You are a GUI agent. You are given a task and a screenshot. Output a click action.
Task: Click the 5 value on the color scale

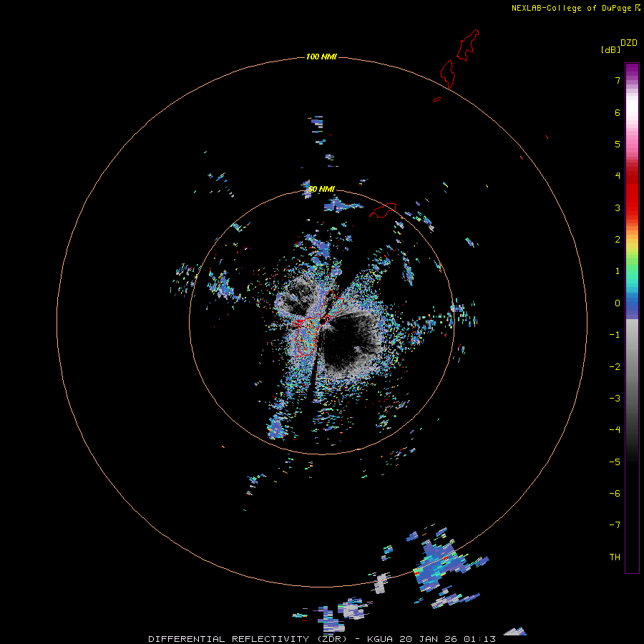tap(618, 144)
